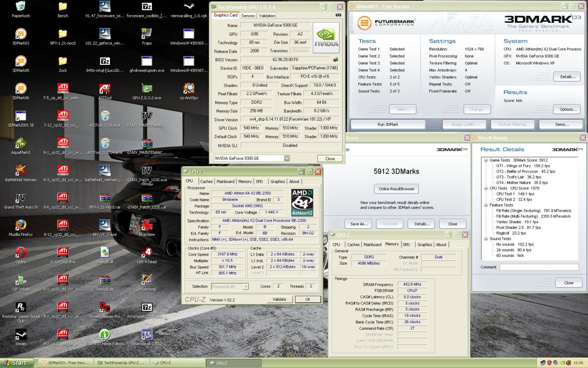Launch the 3DMark06 desktop shortcut
This screenshot has width=588, height=368.
(x=21, y=89)
